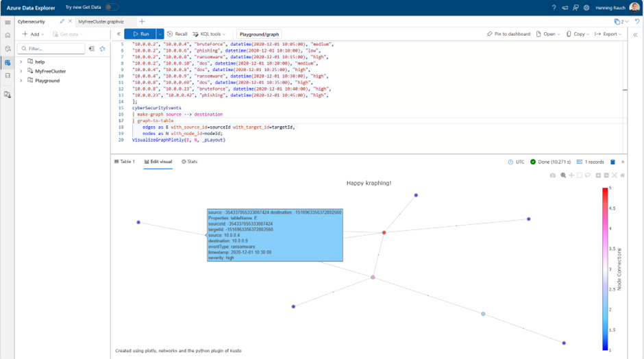644x359 pixels.
Task: Click the Run button
Action: tap(140, 34)
